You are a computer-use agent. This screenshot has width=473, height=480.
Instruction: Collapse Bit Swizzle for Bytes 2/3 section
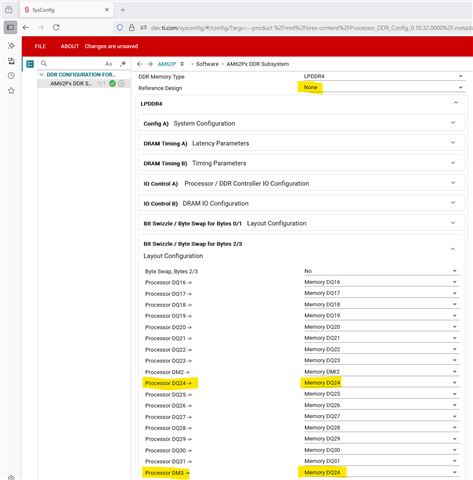(x=453, y=249)
